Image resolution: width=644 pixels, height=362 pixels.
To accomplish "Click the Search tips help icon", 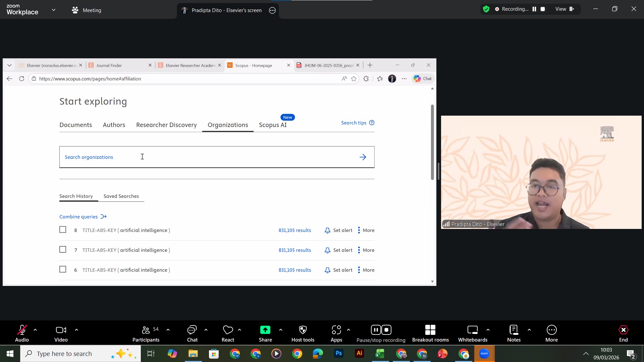I will [372, 123].
